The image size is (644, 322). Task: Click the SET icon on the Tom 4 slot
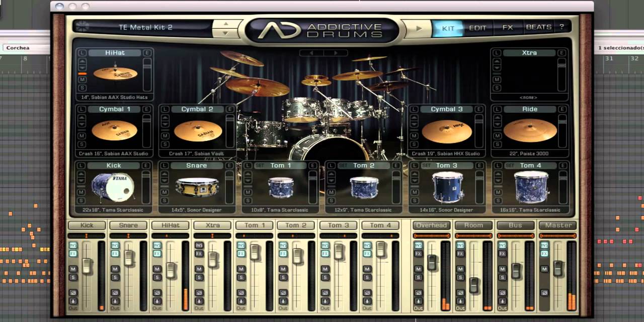(510, 166)
